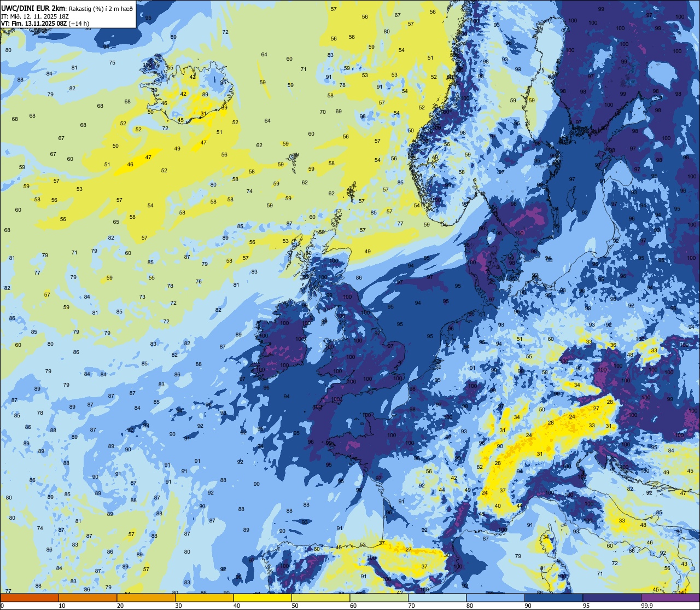
Task: Click the "31" humidity value on southern Iceland
Action: tap(203, 114)
